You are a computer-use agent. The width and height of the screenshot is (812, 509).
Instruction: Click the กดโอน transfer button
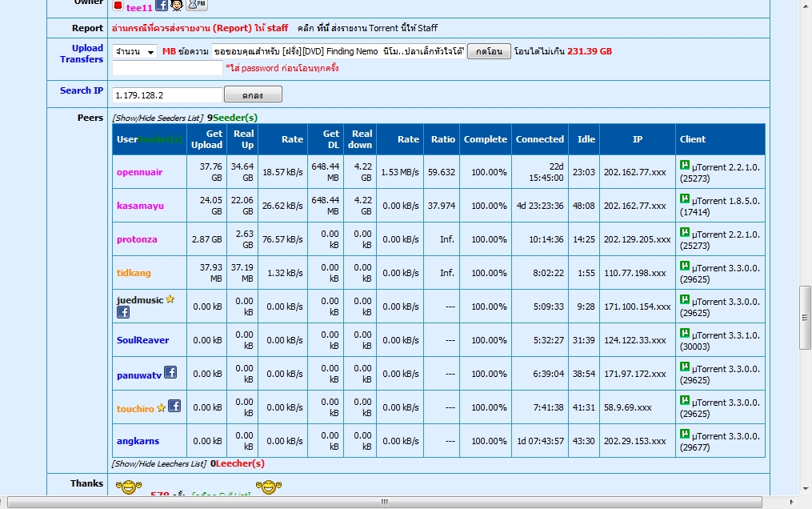pos(489,51)
